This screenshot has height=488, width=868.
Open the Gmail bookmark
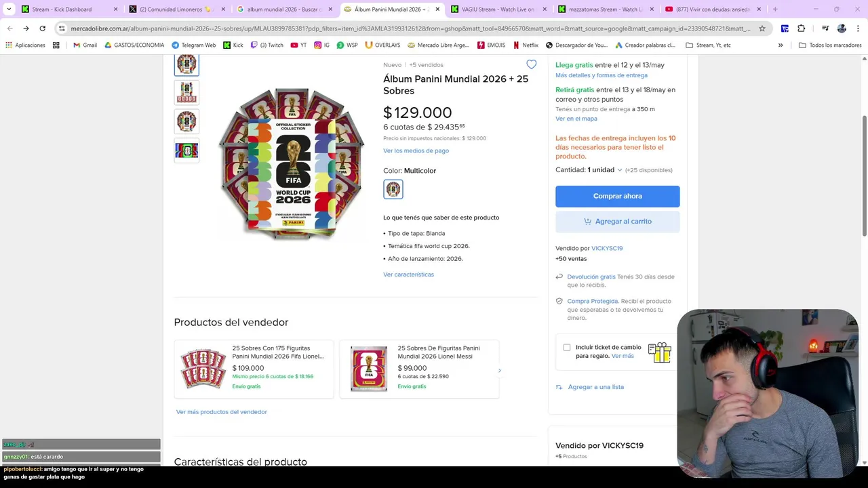85,45
